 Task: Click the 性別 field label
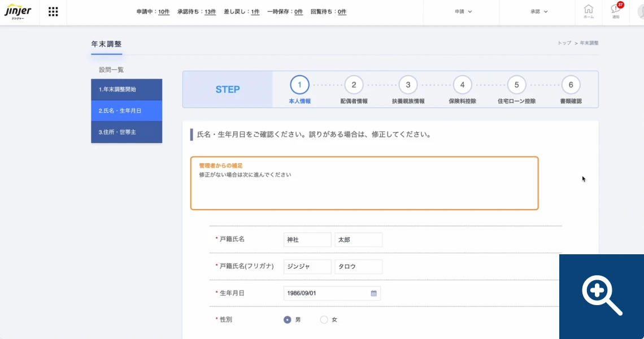tap(226, 320)
